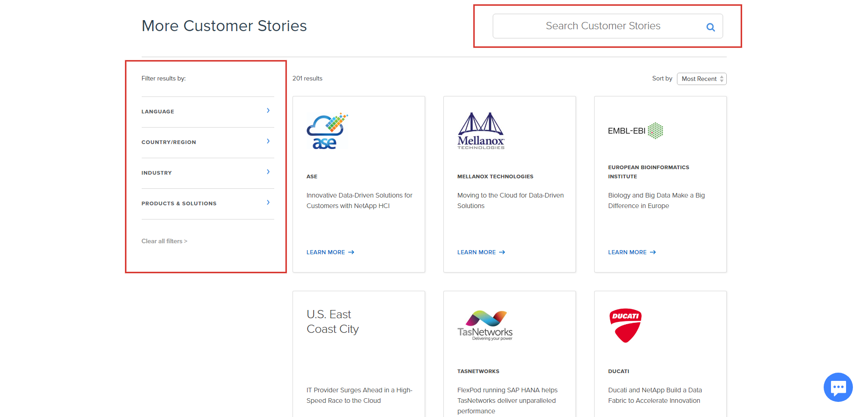
Task: Click the Sort by label
Action: pos(662,79)
